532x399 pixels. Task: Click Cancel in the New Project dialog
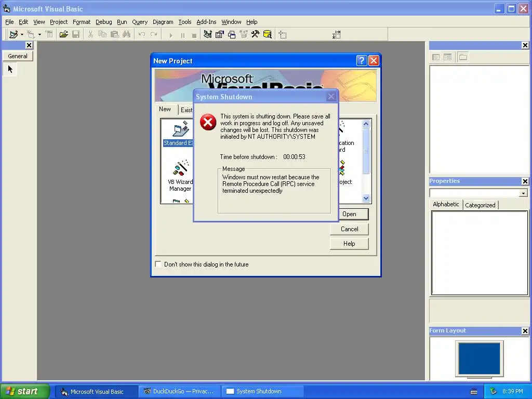pyautogui.click(x=349, y=229)
